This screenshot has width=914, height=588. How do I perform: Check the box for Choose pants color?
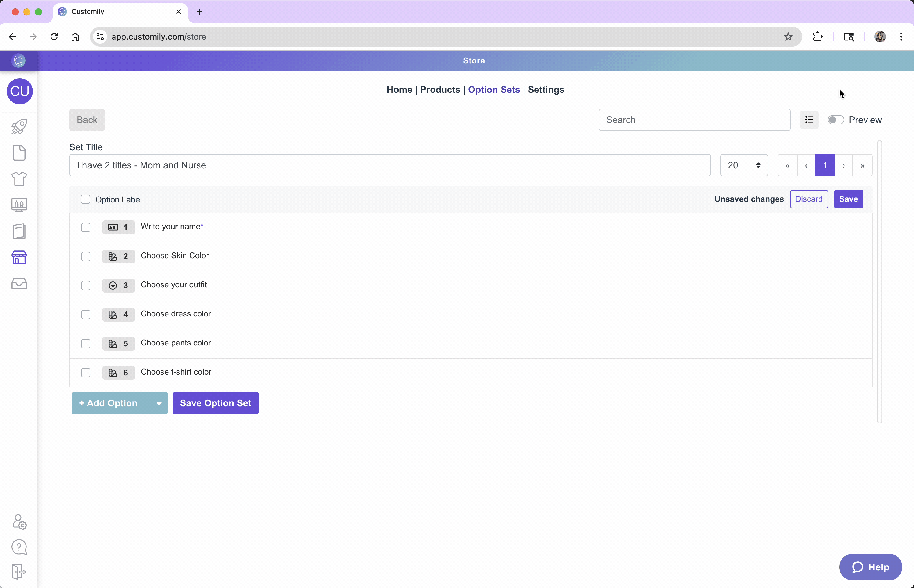[x=85, y=344]
